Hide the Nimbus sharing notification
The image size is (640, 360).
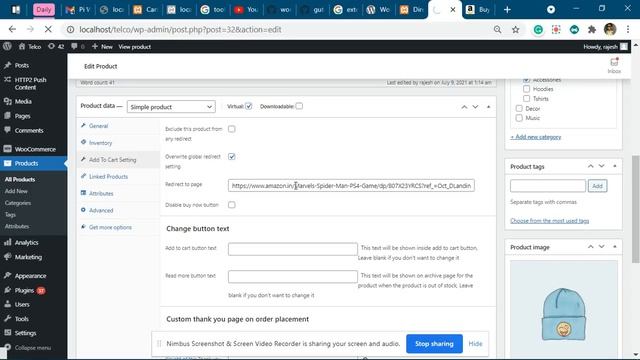(x=475, y=344)
